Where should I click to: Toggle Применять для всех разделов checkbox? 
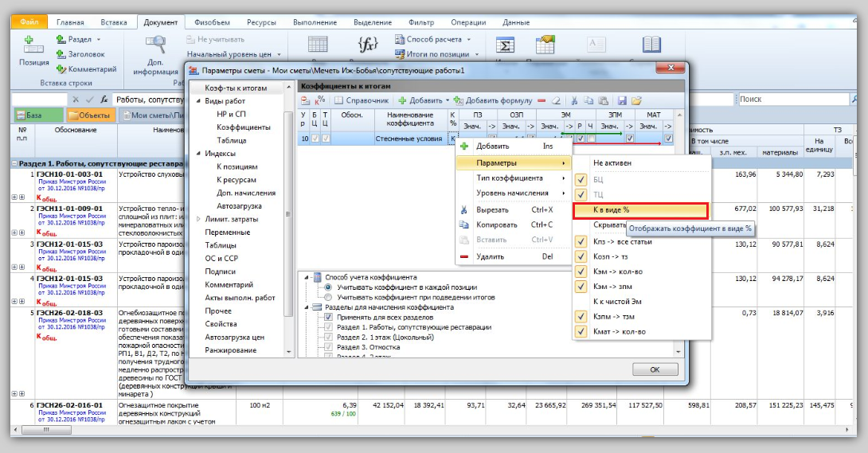click(x=329, y=317)
